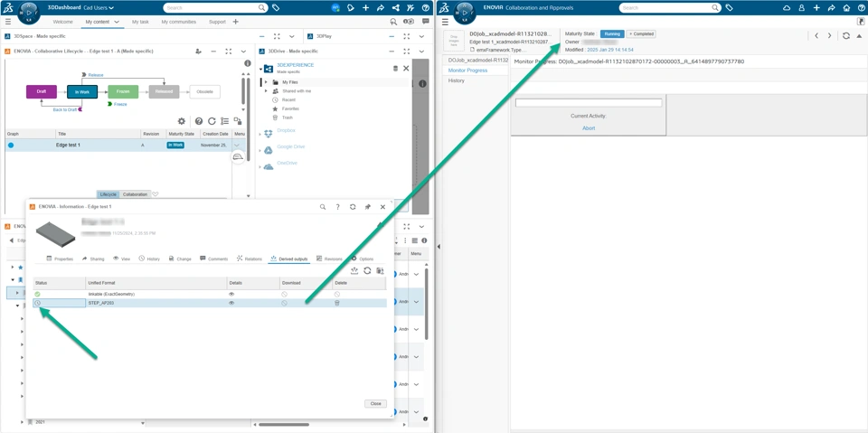Viewport: 868px width, 433px height.
Task: Expand the Shared with me tree arrow
Action: click(x=266, y=90)
